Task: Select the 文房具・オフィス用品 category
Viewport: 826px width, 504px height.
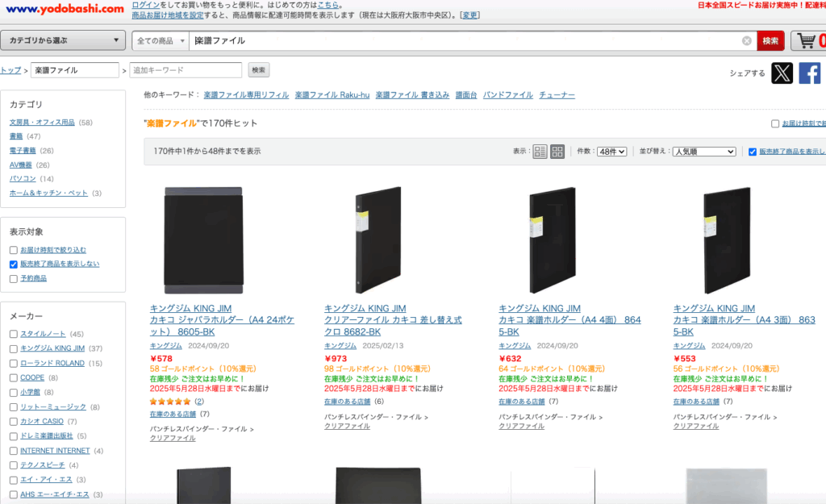Action: click(42, 123)
